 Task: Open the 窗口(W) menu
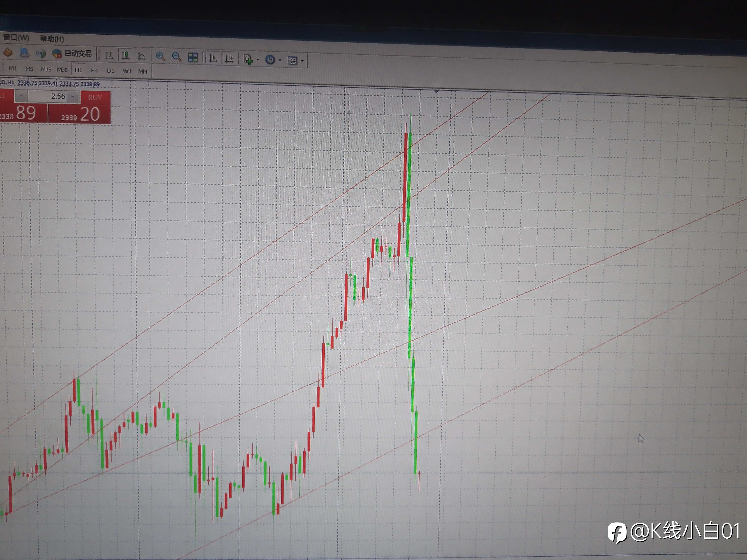(16, 38)
